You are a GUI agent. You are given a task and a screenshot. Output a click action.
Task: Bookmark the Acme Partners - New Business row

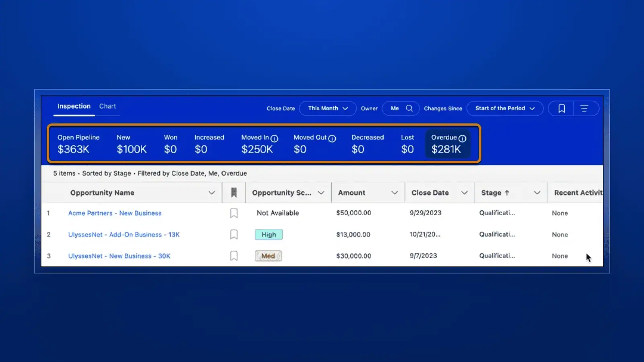coord(234,213)
